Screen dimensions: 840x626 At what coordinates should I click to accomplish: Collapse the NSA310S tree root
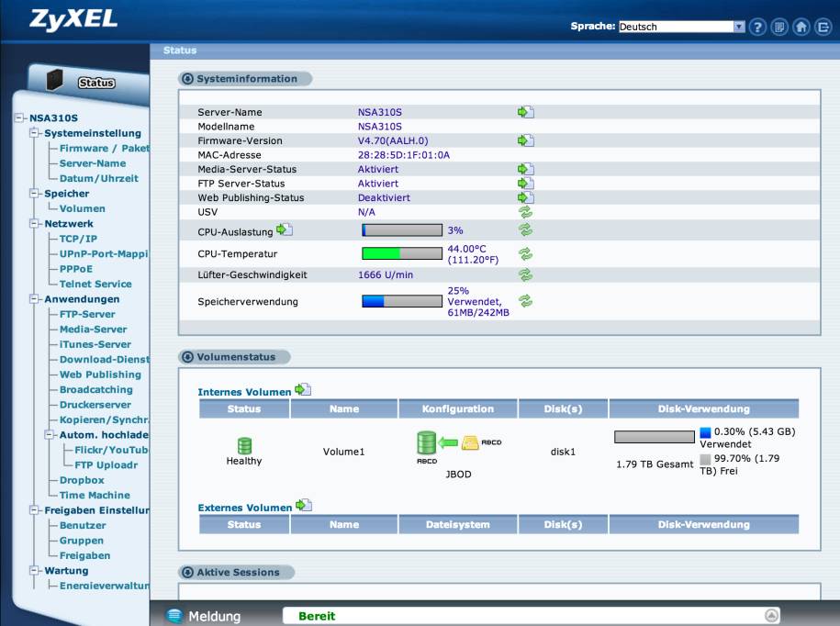click(x=19, y=117)
